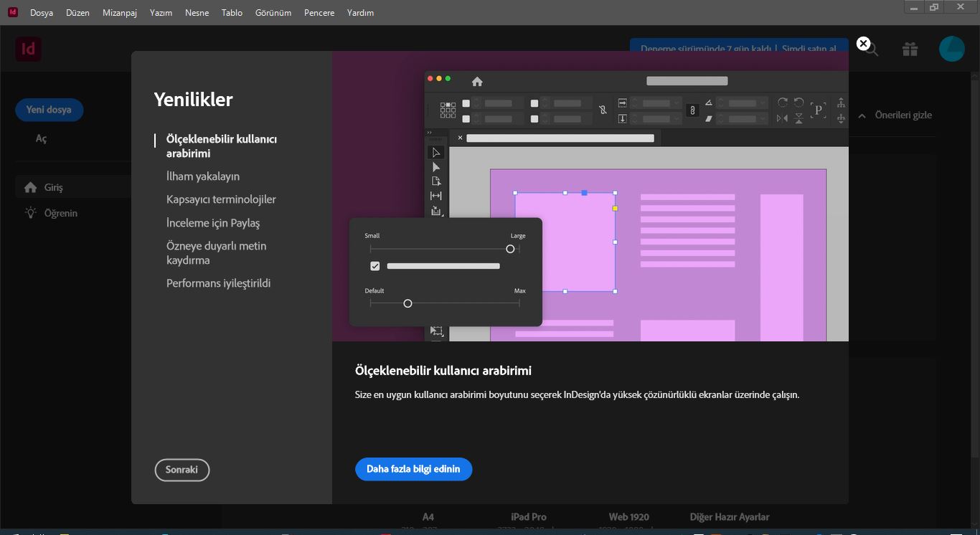Click the rotate clockwise icon in illustration
The width and height of the screenshot is (980, 535).
[783, 103]
